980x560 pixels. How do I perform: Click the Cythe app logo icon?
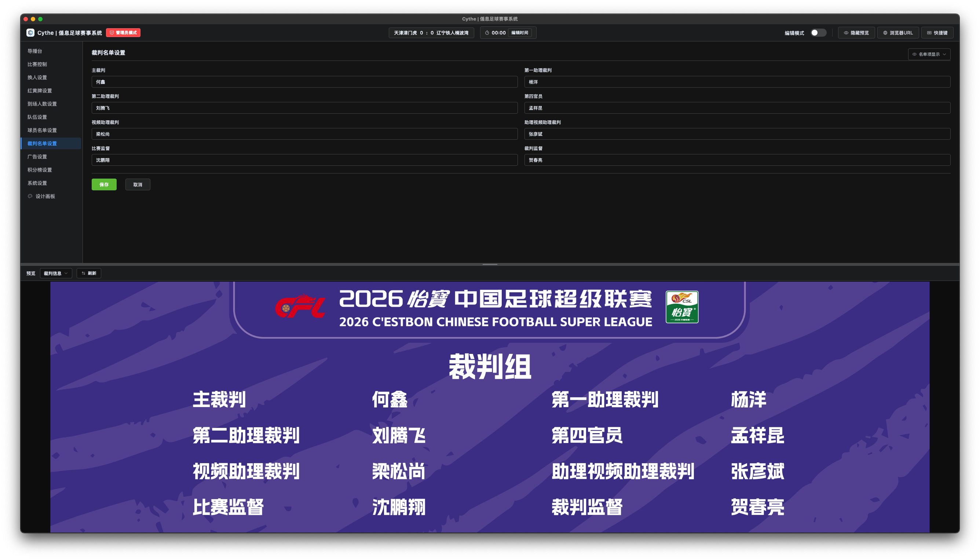point(30,33)
